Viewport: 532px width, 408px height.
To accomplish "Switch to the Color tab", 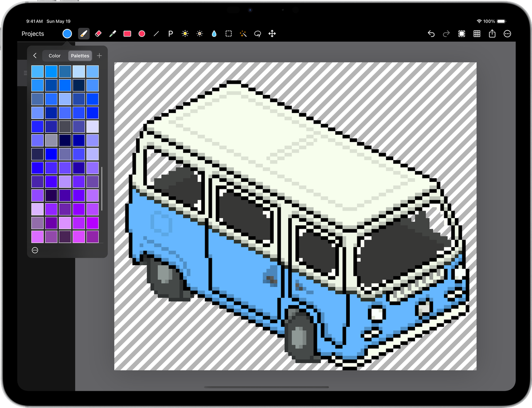I will (55, 56).
